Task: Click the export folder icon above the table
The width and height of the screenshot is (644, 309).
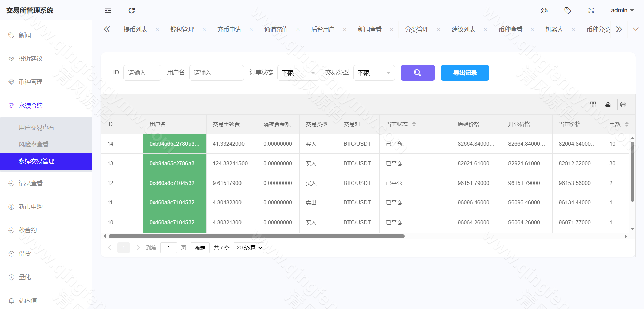Action: [607, 104]
